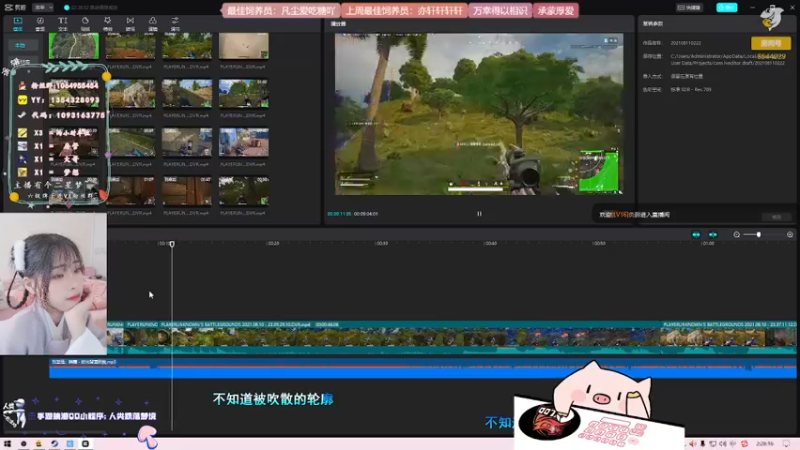Image resolution: width=800 pixels, height=450 pixels.
Task: Select the middle clip in the third media row
Action: coord(187,142)
